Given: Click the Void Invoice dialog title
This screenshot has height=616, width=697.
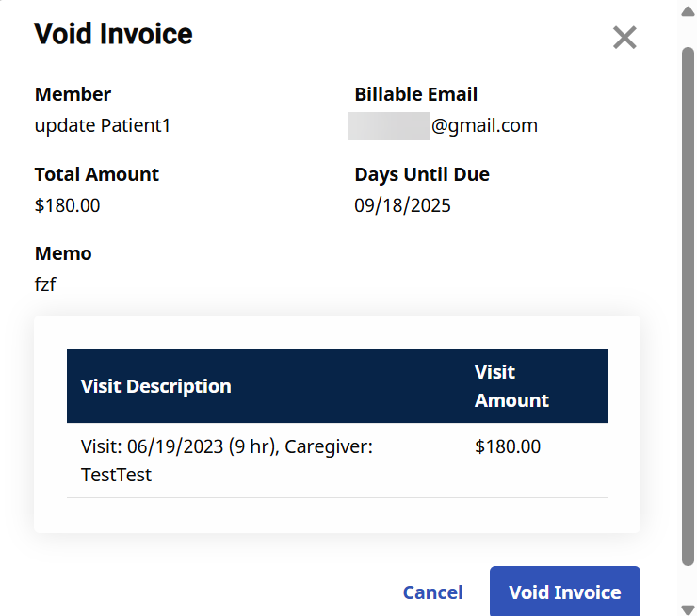Looking at the screenshot, I should [x=113, y=34].
